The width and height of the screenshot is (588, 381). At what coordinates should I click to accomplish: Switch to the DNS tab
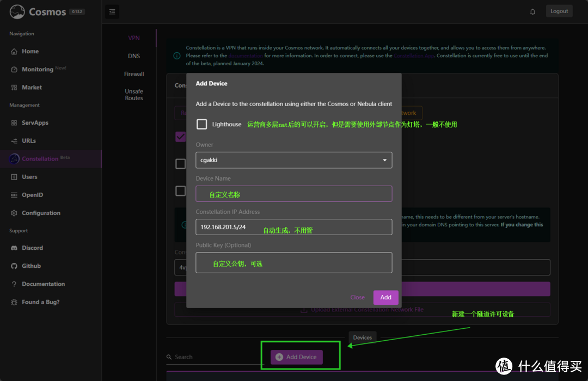(x=134, y=56)
